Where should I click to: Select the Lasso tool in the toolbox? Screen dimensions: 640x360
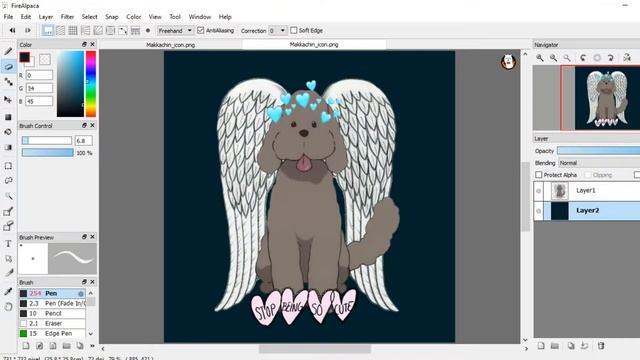tap(8, 180)
